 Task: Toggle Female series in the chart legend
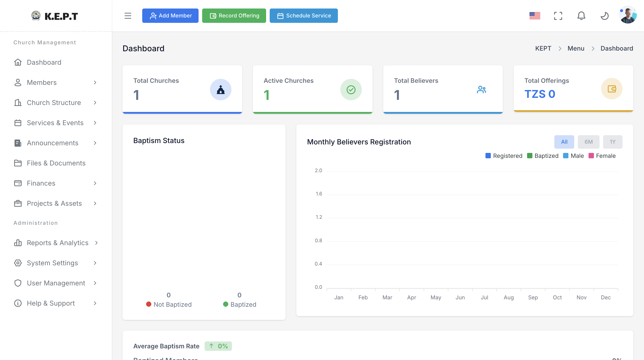coord(602,155)
